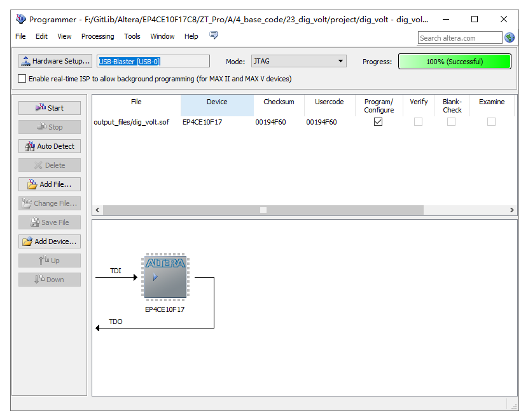Click the Programmer app icon in title bar
Screen dimensions: 528x420
coord(20,19)
